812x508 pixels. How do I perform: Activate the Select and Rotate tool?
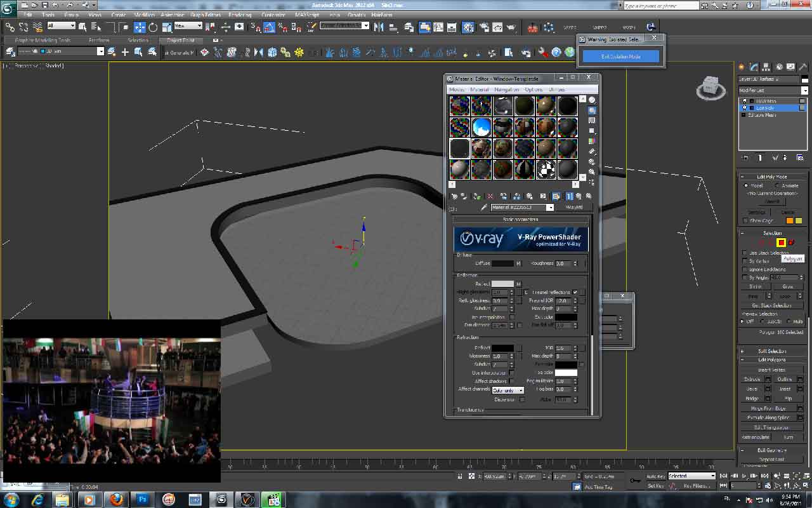[153, 27]
